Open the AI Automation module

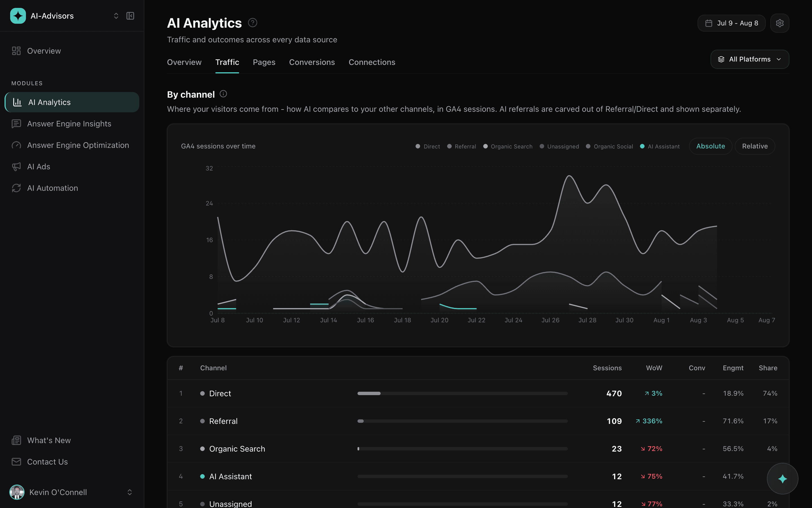(72, 188)
